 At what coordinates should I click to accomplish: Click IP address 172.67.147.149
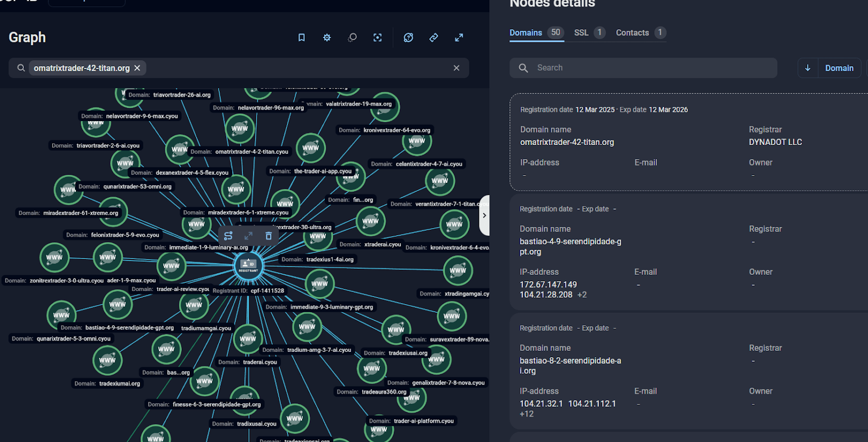pyautogui.click(x=548, y=285)
